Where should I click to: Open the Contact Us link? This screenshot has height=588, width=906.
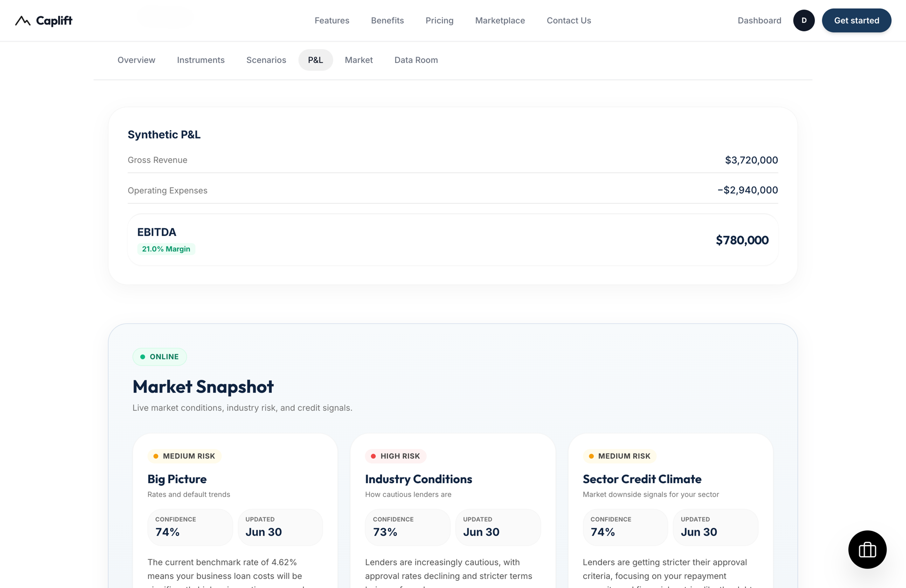click(568, 20)
